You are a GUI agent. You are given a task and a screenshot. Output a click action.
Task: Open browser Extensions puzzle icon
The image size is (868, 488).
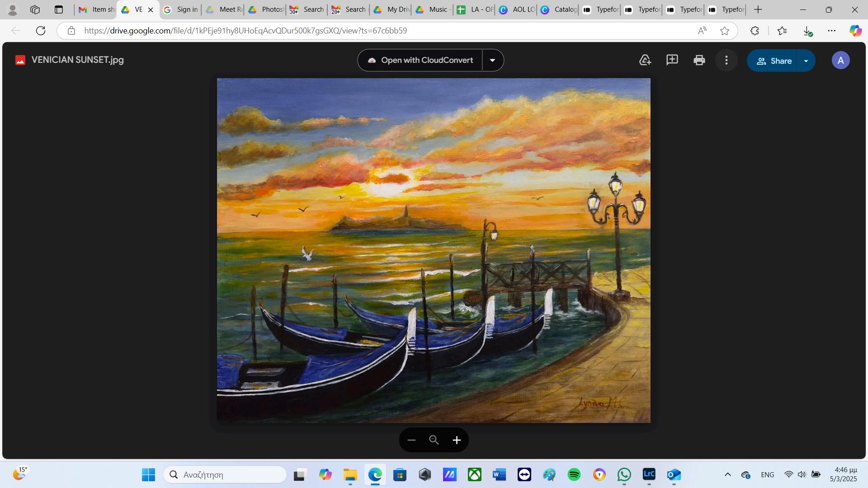[755, 31]
